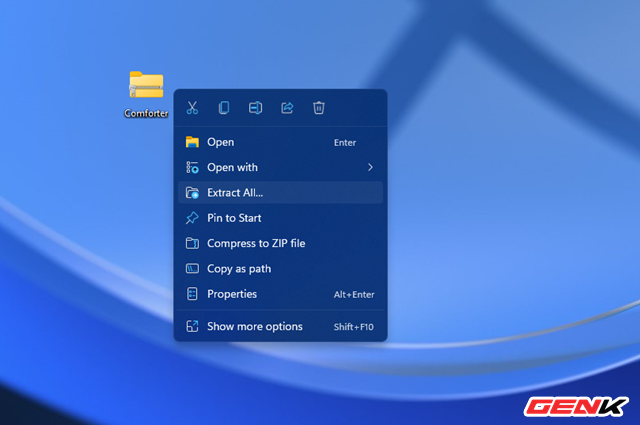Viewport: 640px width, 425px height.
Task: Select the Comforter zip folder icon
Action: click(146, 85)
